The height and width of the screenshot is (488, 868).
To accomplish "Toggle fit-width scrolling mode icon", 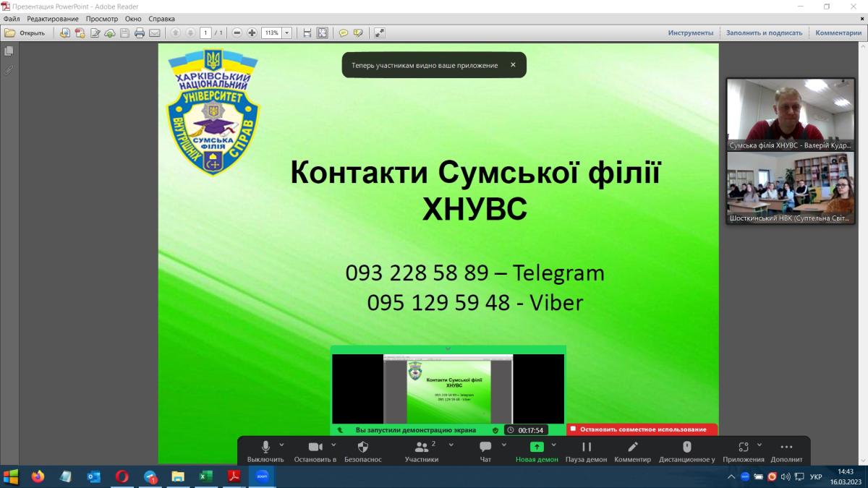I will [x=307, y=33].
